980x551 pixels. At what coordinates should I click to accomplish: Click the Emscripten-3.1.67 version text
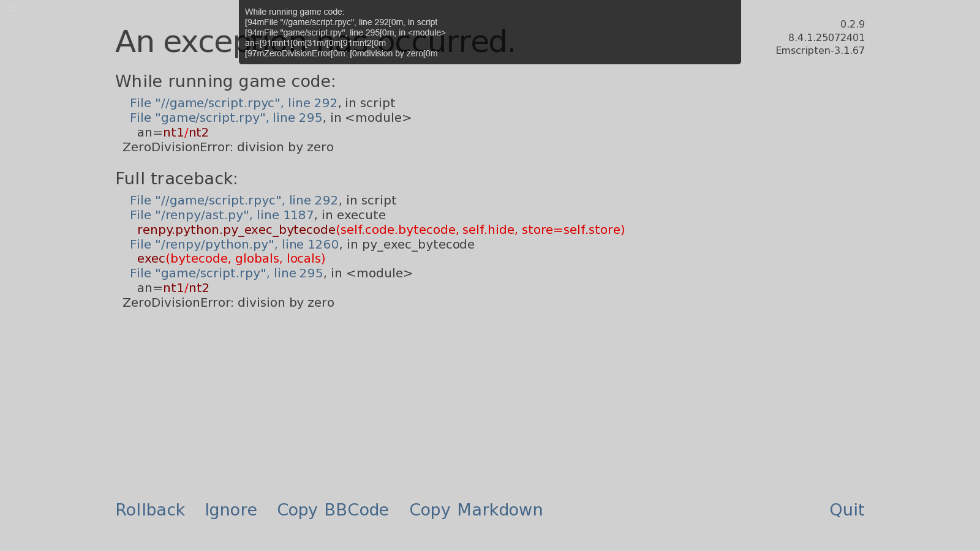click(x=820, y=50)
